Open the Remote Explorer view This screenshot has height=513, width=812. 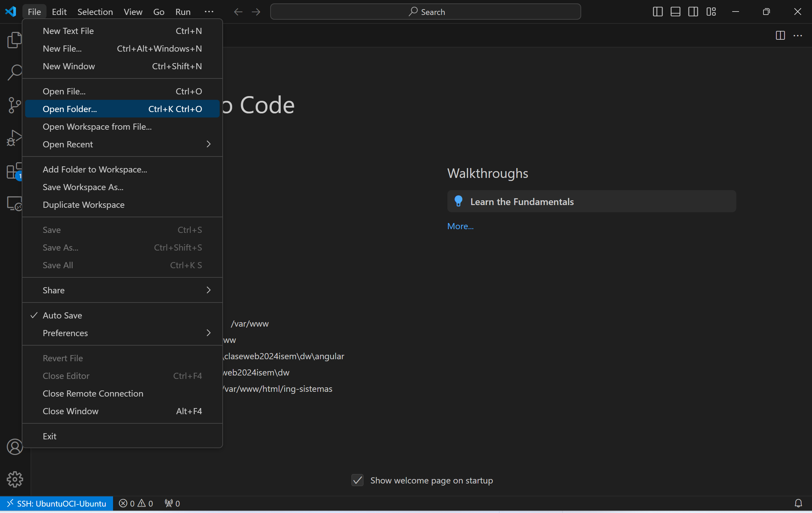click(14, 204)
